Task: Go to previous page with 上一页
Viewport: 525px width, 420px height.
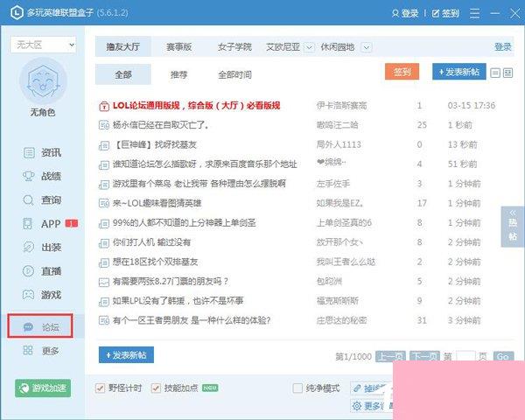Action: pos(390,356)
